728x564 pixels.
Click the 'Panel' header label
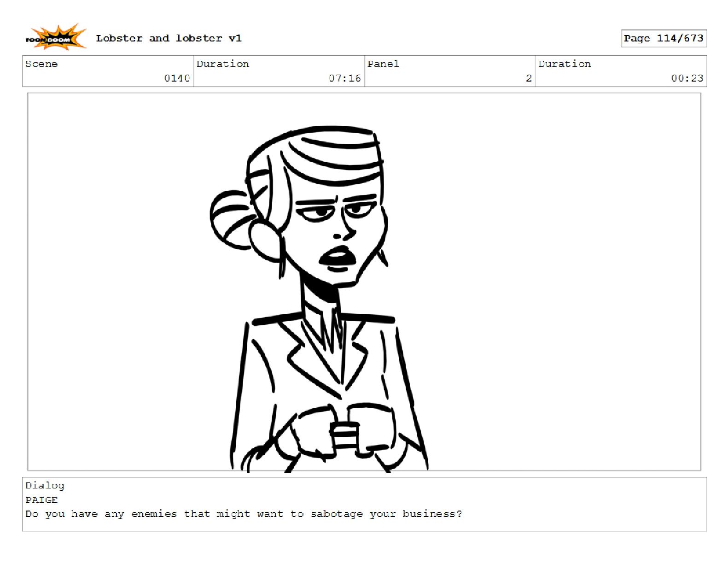point(383,64)
